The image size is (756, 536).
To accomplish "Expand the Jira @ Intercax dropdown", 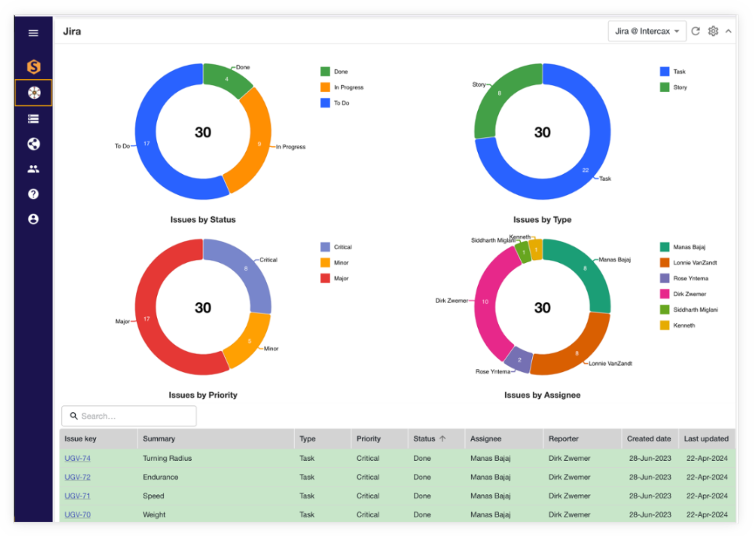I will 647,31.
